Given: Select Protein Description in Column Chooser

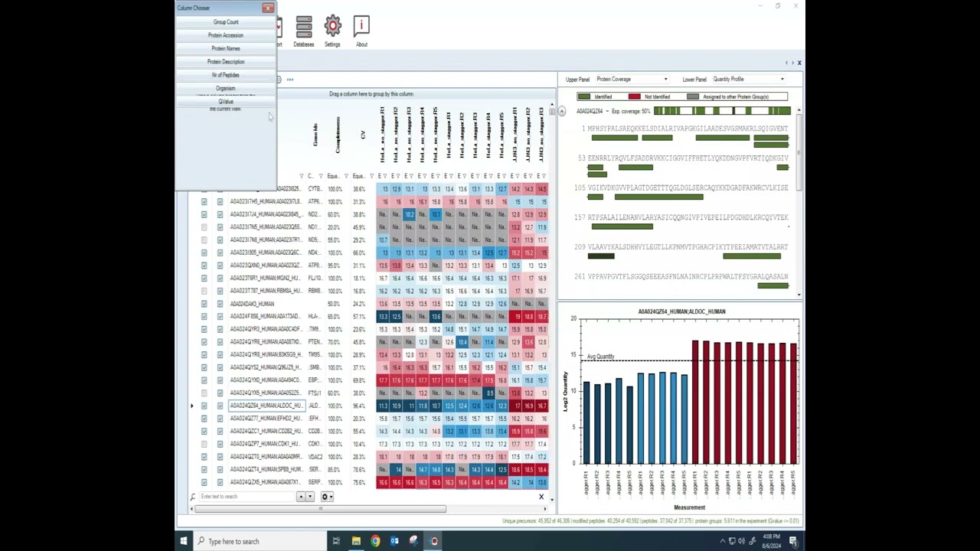Looking at the screenshot, I should 226,61.
